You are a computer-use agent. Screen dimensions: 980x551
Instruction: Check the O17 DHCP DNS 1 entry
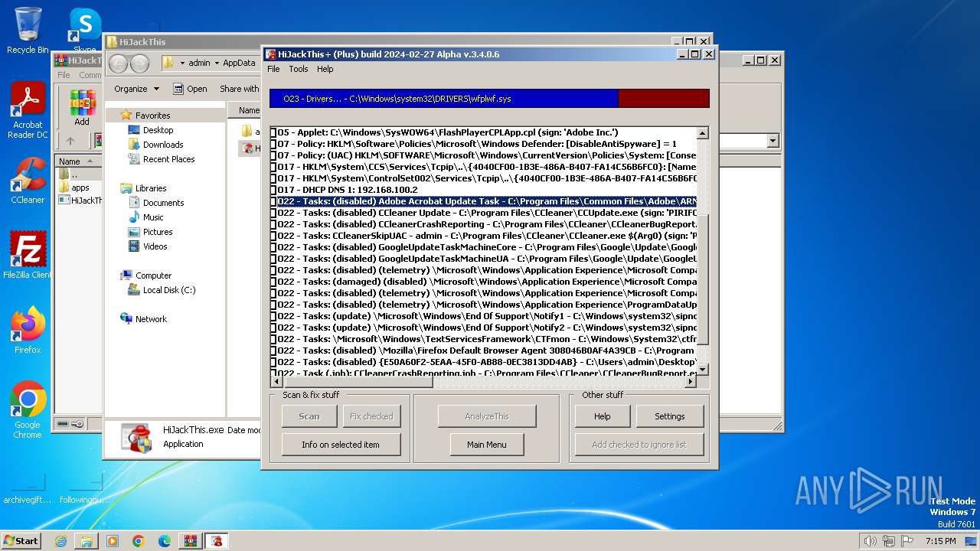tap(273, 190)
